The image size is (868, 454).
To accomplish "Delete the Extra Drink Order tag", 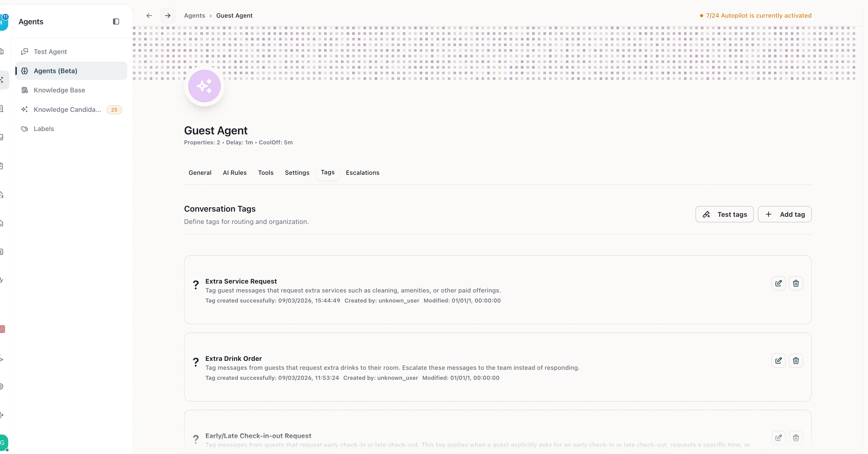I will tap(796, 361).
